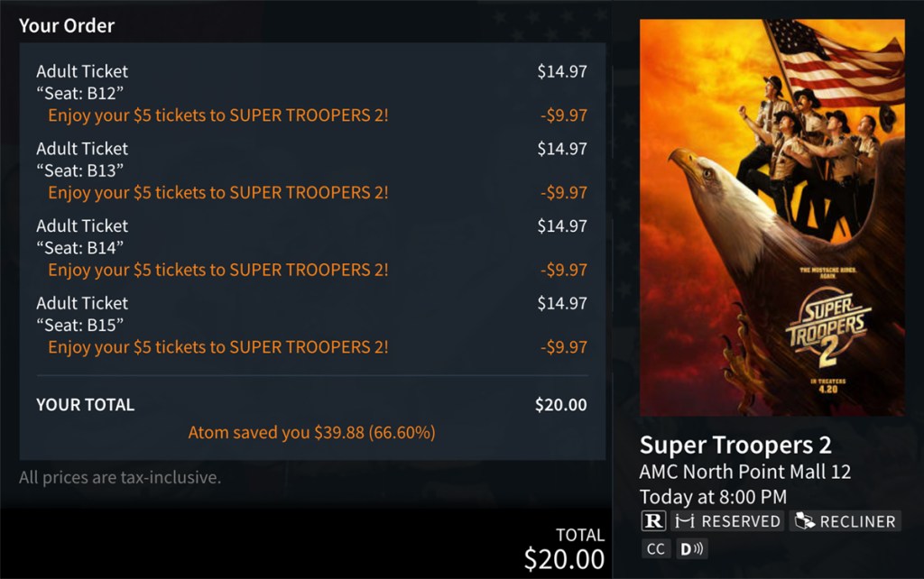The width and height of the screenshot is (924, 579).
Task: Select the seat B15 label
Action: click(x=79, y=326)
